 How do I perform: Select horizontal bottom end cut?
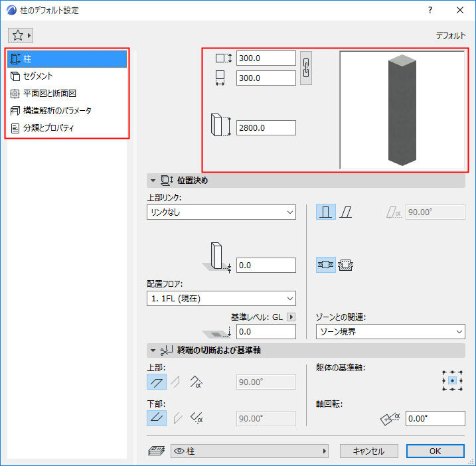point(157,418)
